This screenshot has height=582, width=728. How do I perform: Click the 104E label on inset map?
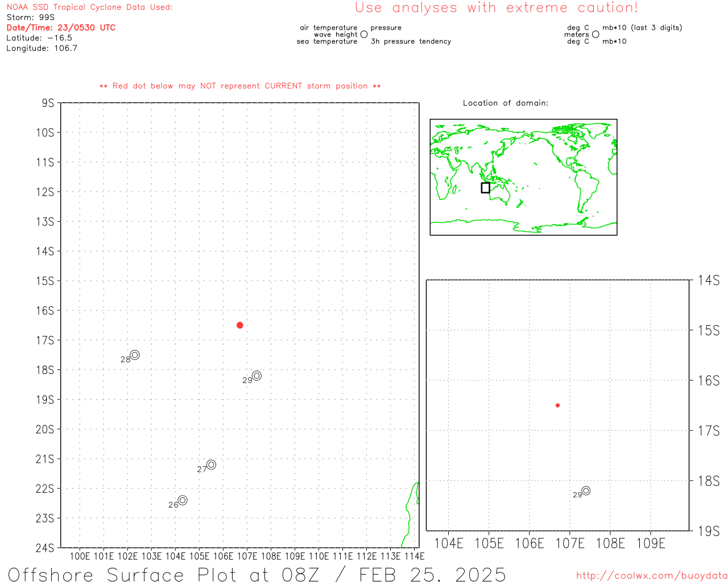click(449, 544)
